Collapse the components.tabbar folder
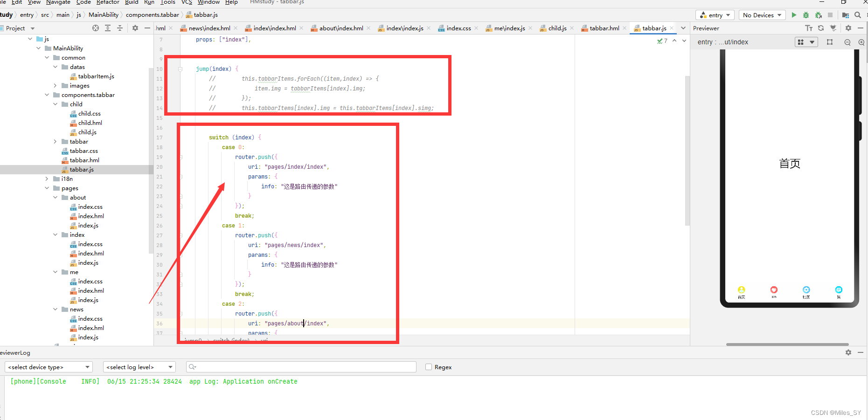This screenshot has height=420, width=868. (47, 95)
